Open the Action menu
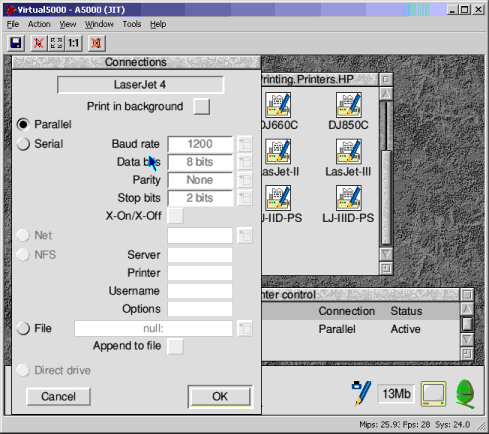The image size is (489, 434). [39, 24]
